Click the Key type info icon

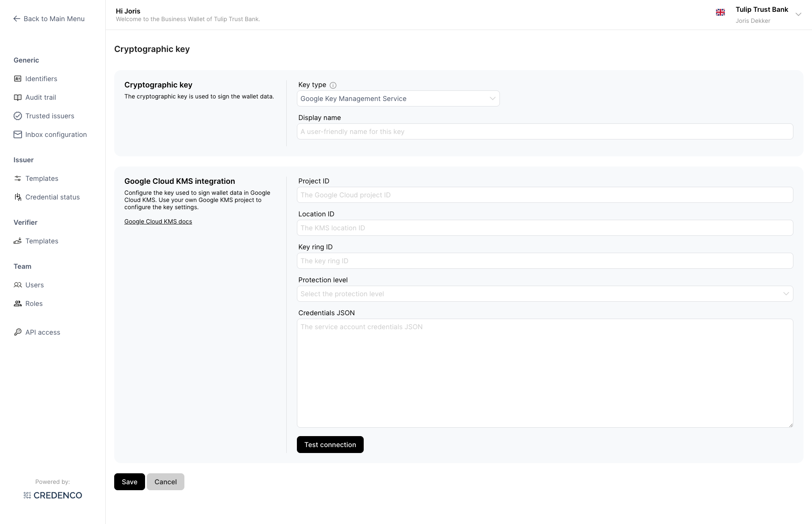coord(333,85)
